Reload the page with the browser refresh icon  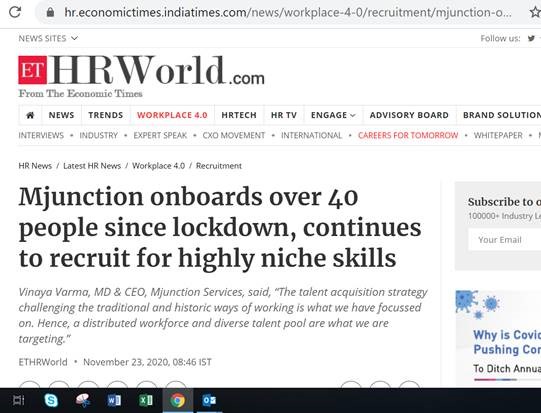pos(15,12)
